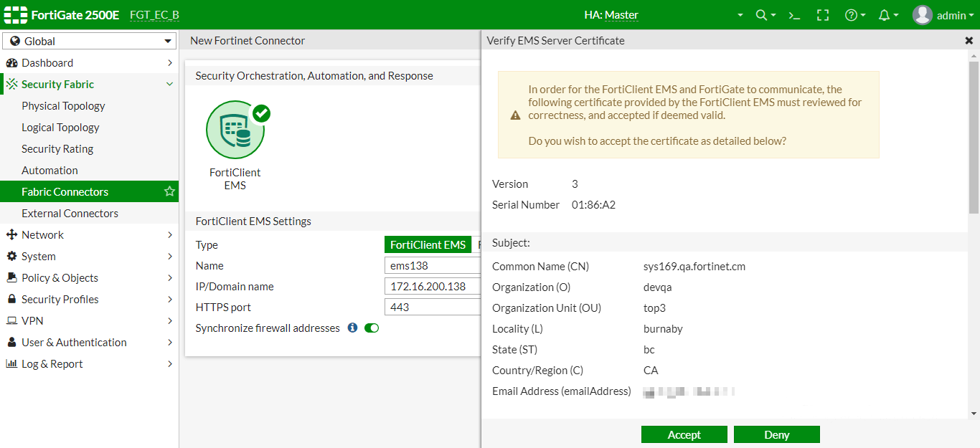
Task: Click info icon beside Synchronize firewall addresses
Action: coord(352,328)
